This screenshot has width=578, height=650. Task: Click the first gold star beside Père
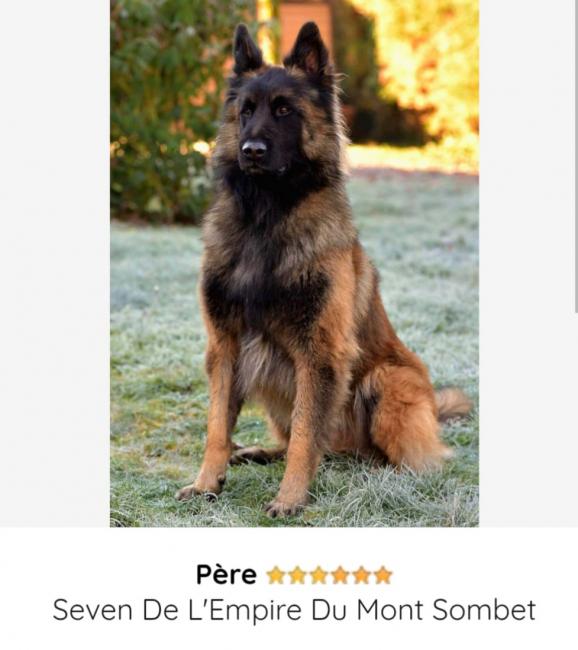tap(275, 575)
